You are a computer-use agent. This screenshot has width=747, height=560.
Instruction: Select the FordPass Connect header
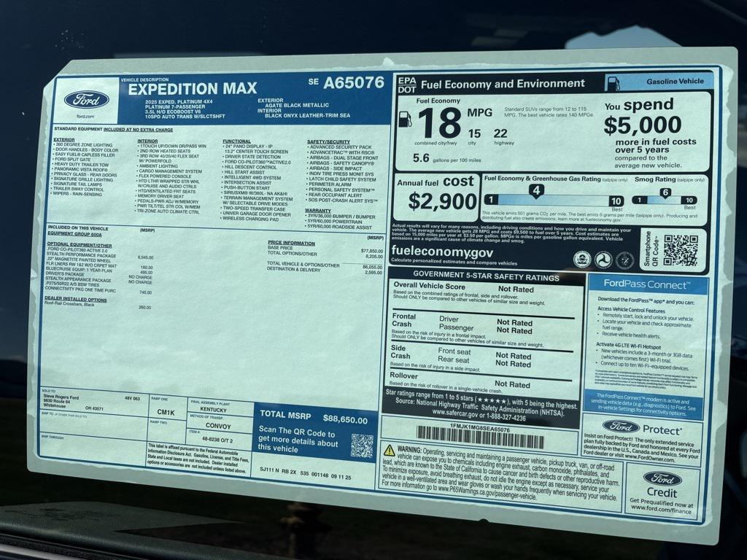tap(647, 284)
